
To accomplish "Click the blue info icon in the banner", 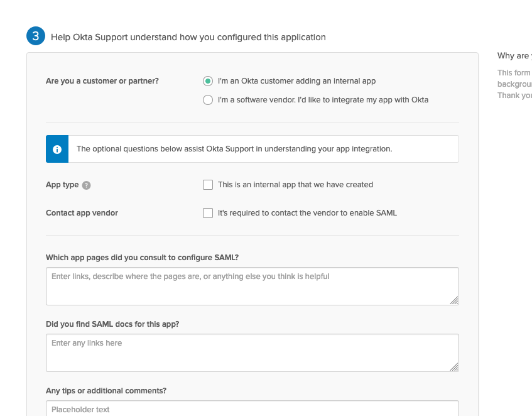I will click(x=57, y=149).
